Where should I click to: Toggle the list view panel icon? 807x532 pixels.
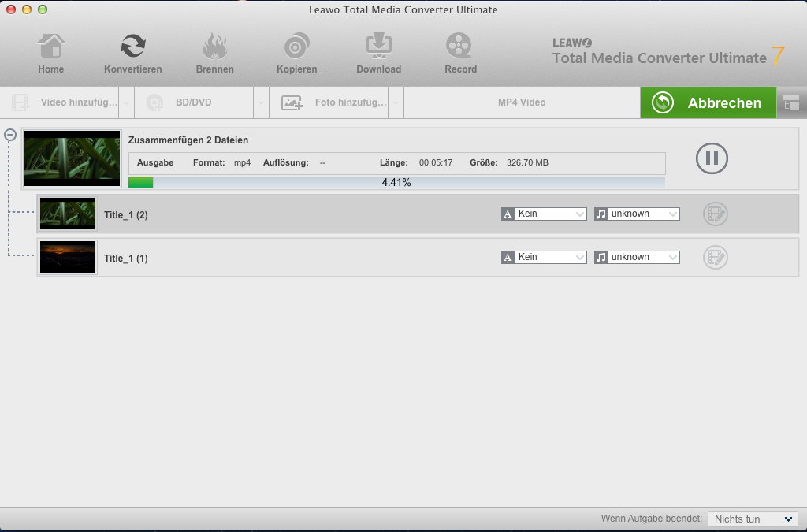click(791, 103)
